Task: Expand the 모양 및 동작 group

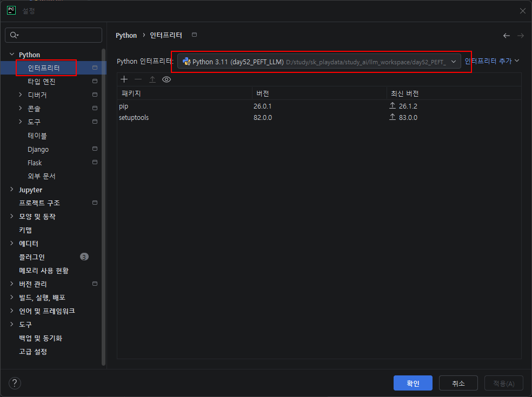Action: coord(12,216)
